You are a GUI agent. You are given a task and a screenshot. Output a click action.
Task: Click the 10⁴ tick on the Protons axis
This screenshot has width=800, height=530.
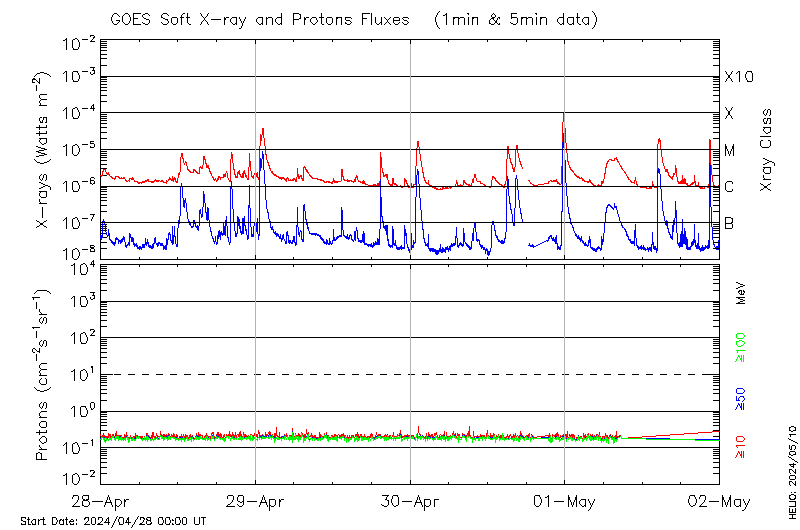[81, 266]
